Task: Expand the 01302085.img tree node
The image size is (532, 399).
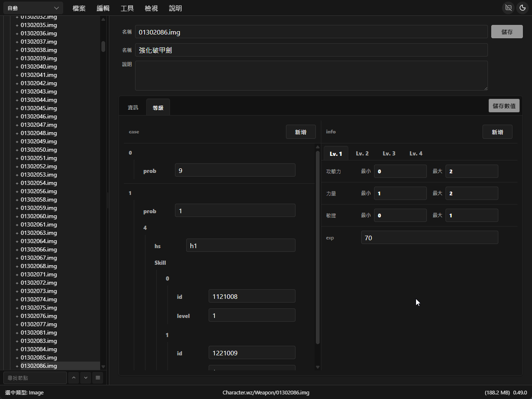Action: pos(17,358)
